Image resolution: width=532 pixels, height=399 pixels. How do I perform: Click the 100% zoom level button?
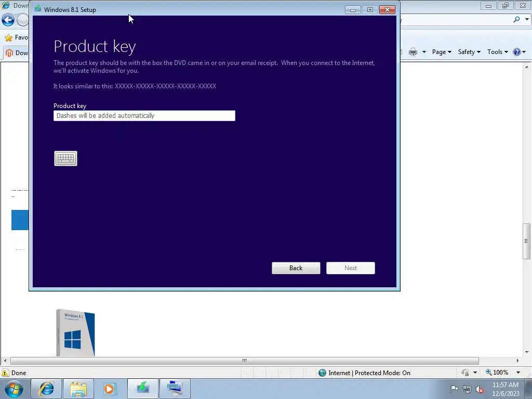click(x=497, y=373)
